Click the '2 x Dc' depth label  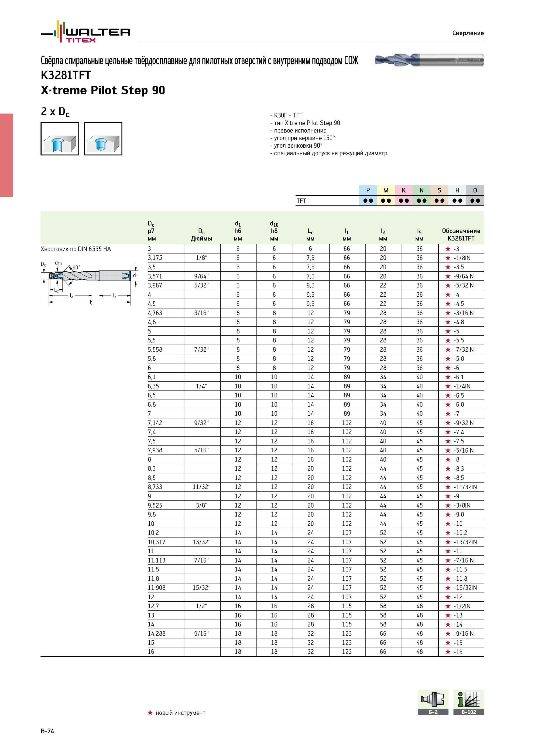(x=55, y=112)
